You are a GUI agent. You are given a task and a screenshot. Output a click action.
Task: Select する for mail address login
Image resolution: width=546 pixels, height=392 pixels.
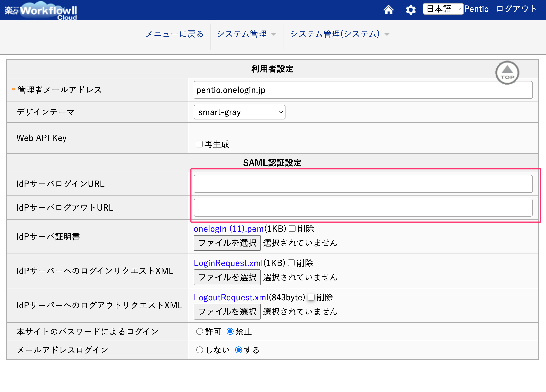click(238, 350)
